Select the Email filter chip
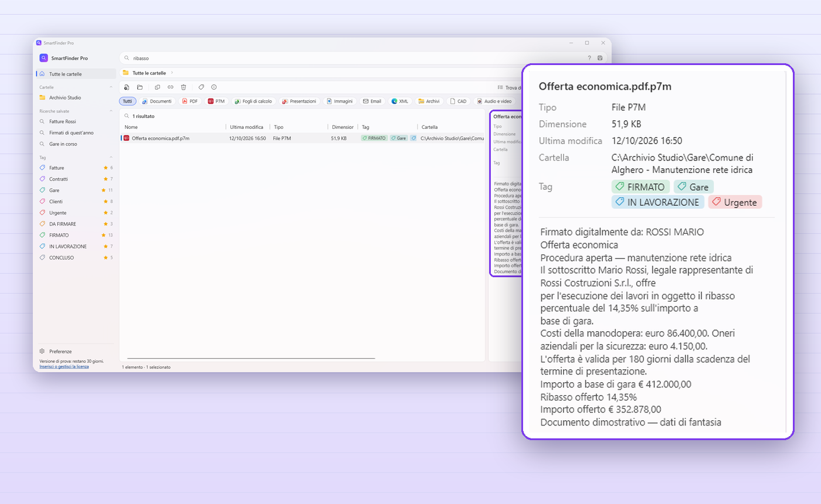The height and width of the screenshot is (504, 821). point(372,101)
